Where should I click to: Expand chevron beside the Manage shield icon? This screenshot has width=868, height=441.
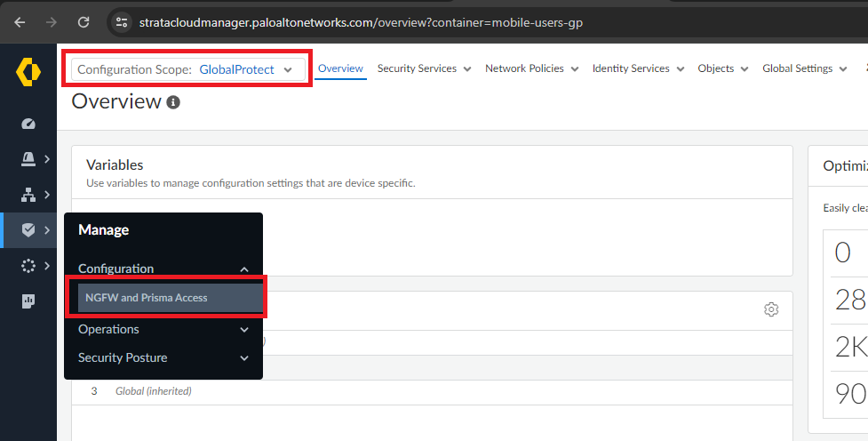point(47,230)
